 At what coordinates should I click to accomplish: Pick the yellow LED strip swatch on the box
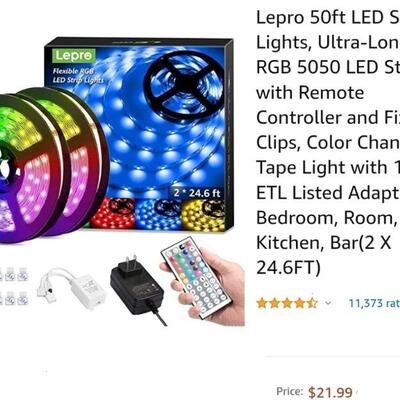click(x=203, y=215)
